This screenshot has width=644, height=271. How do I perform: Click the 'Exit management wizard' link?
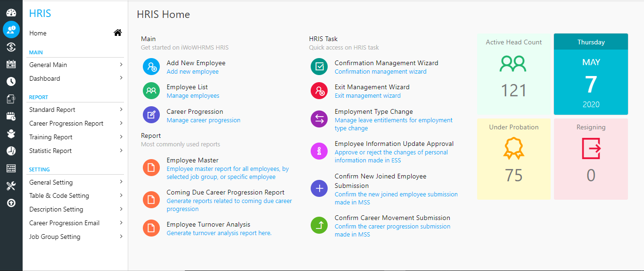pyautogui.click(x=368, y=96)
